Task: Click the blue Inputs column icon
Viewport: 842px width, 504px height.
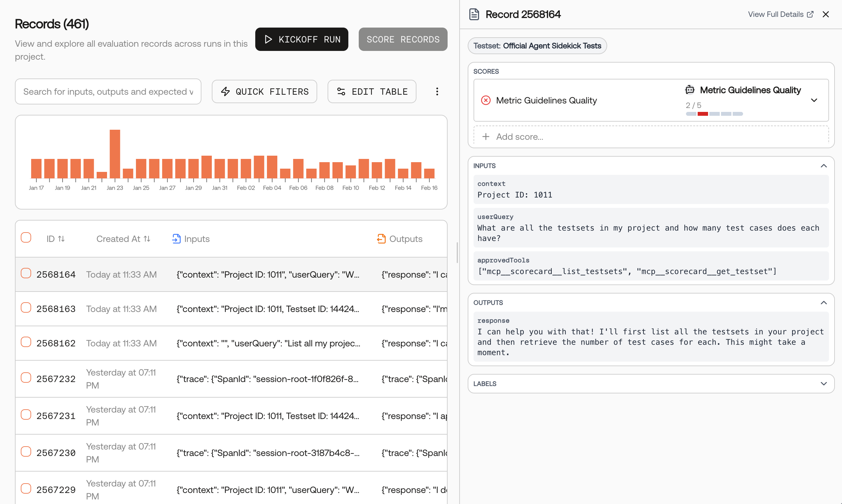Action: pos(176,239)
